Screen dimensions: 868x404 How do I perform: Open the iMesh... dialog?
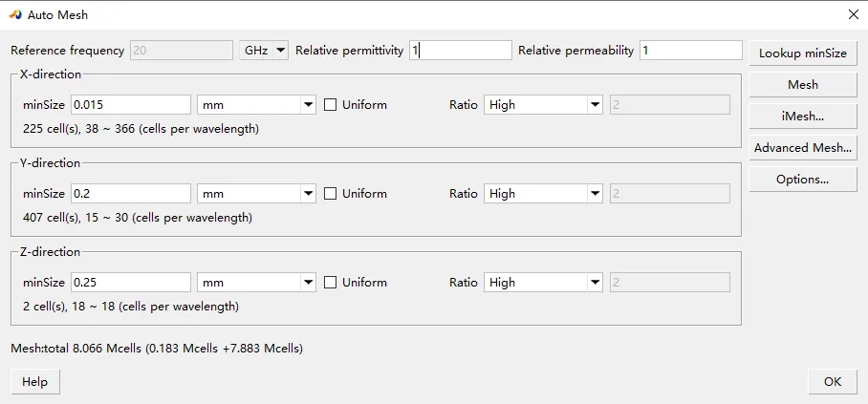802,117
